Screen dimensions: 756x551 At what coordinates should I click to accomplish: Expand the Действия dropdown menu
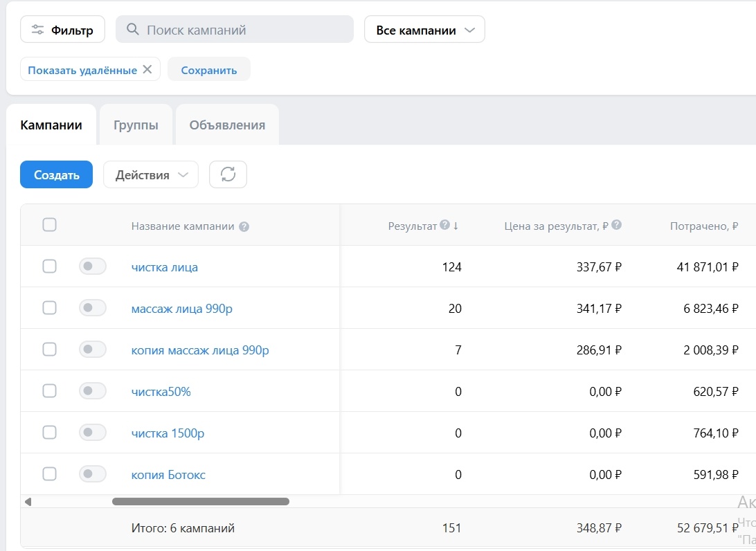pos(150,174)
